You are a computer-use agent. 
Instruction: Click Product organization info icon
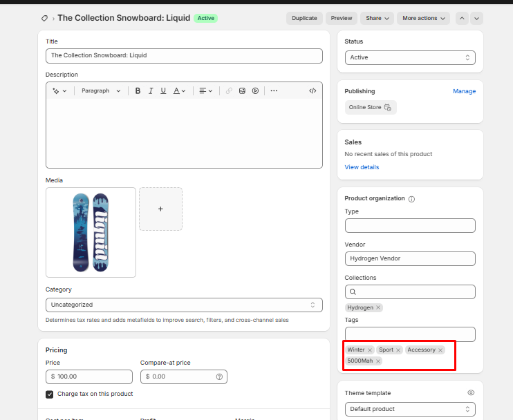(411, 199)
